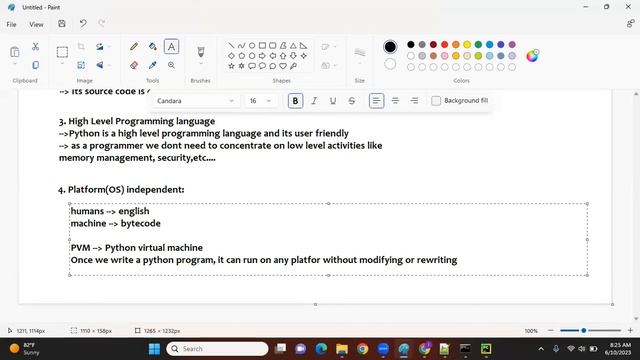Select Color 1 black circle

point(390,47)
